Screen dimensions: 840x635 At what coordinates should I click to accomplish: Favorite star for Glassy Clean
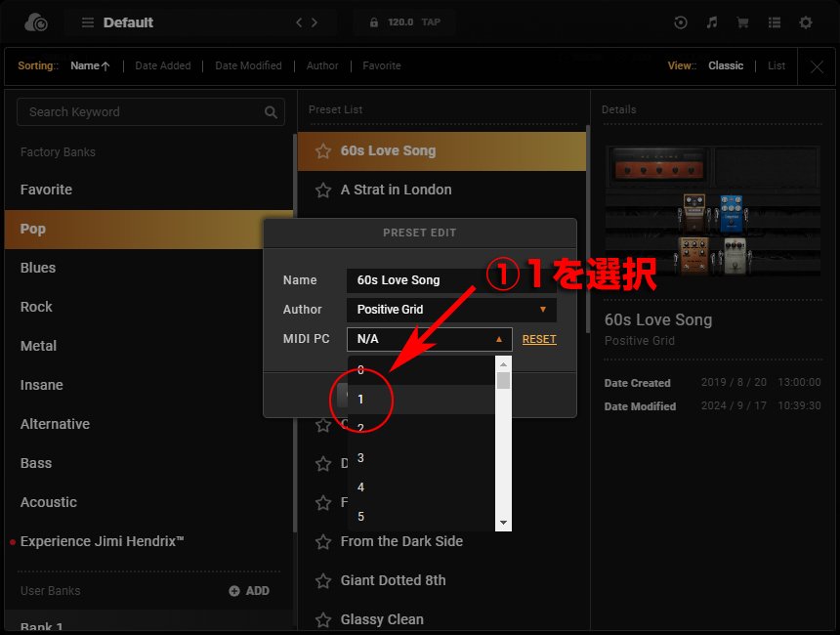323,620
